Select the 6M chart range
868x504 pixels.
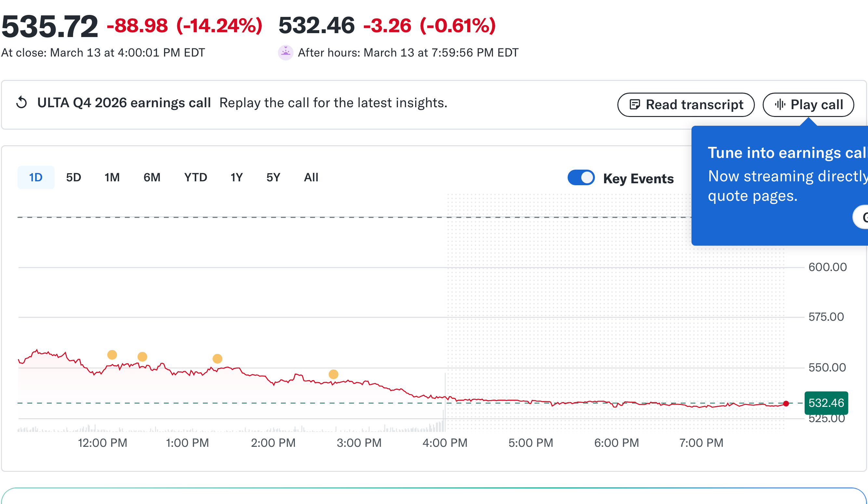[152, 177]
